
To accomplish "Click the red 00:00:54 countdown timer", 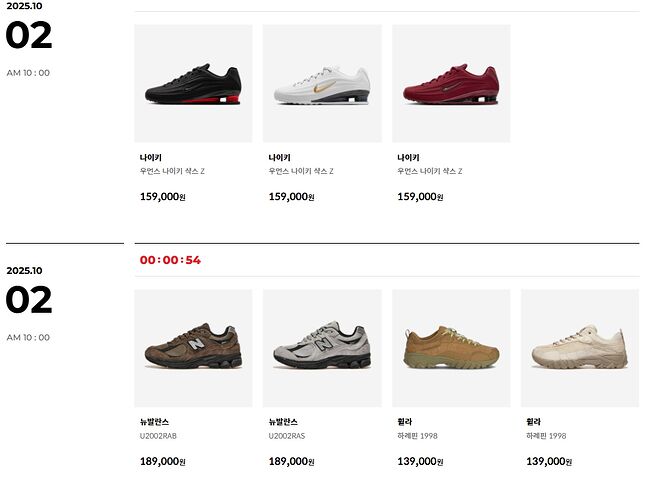I will coord(170,260).
